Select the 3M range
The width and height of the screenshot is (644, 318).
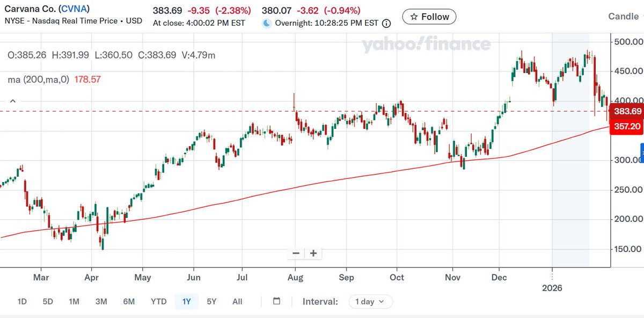click(x=101, y=301)
